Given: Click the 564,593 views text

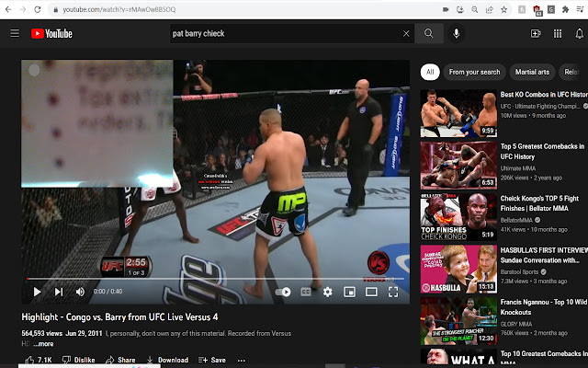Looking at the screenshot, I should (42, 333).
